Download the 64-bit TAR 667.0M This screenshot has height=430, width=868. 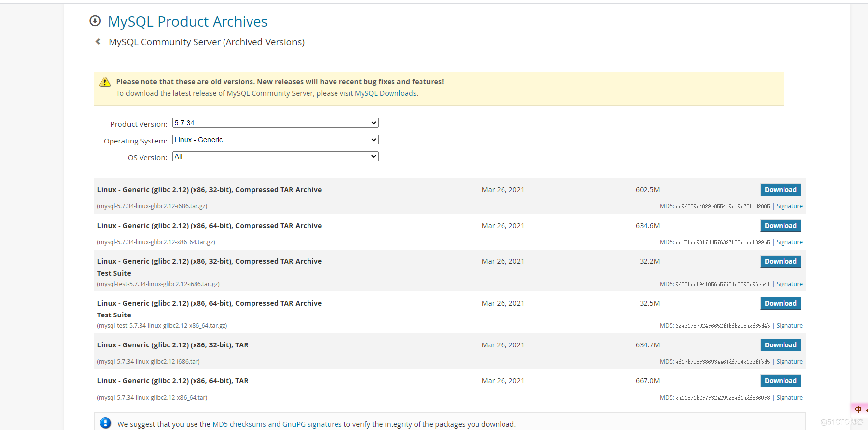click(781, 381)
